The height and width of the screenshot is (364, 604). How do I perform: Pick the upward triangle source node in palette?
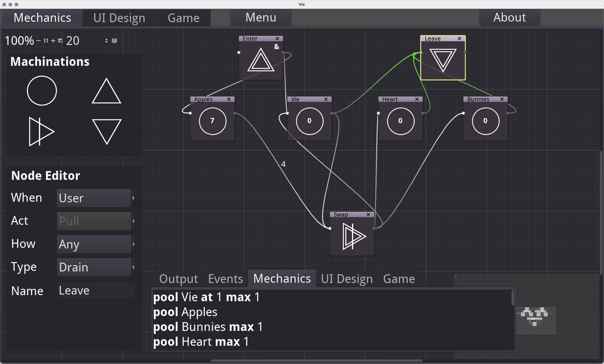point(106,91)
